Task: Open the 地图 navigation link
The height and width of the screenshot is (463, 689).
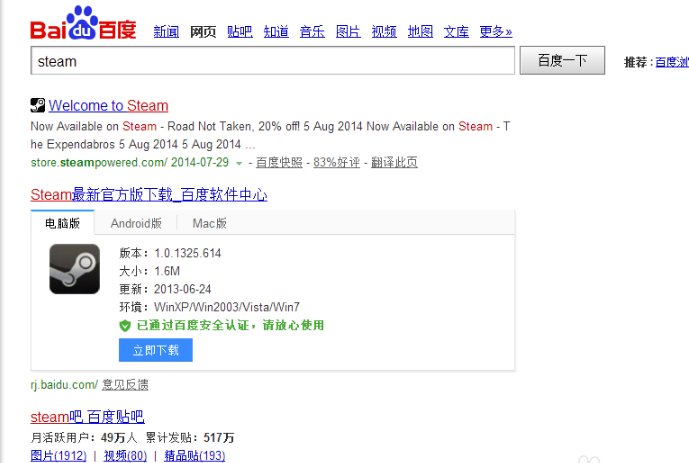Action: pyautogui.click(x=420, y=32)
